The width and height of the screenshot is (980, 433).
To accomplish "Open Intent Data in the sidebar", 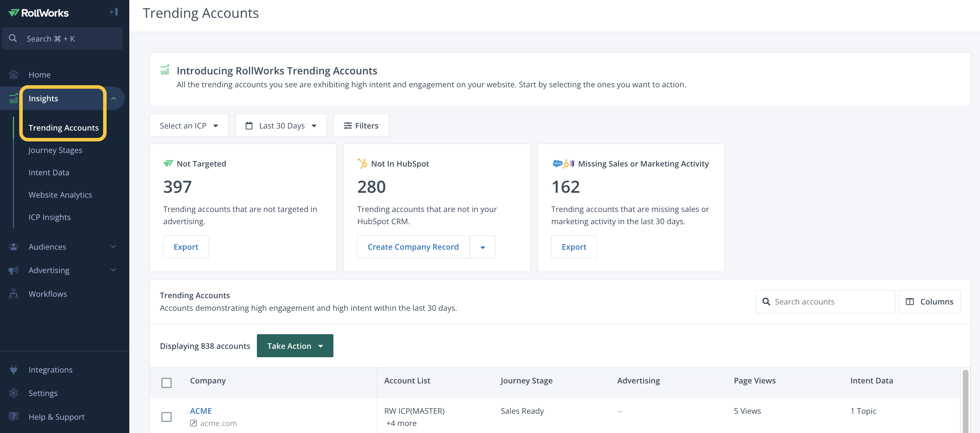I will coord(49,172).
